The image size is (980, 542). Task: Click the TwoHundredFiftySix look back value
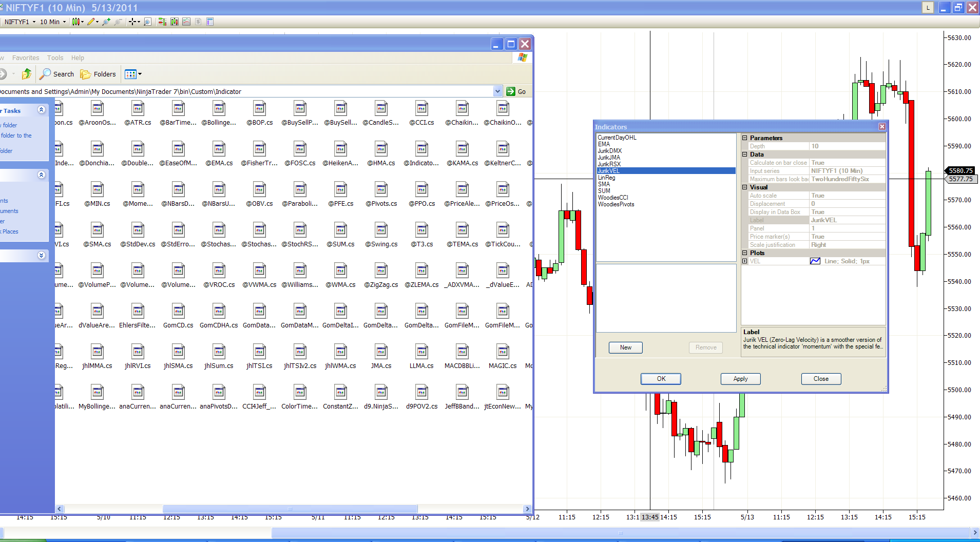pos(848,179)
